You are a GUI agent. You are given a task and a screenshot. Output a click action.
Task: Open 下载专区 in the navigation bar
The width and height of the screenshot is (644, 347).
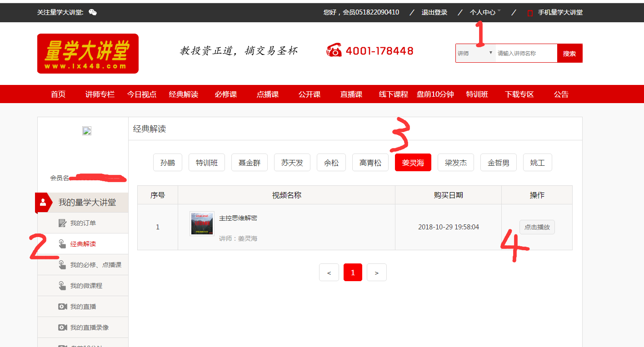(x=519, y=94)
